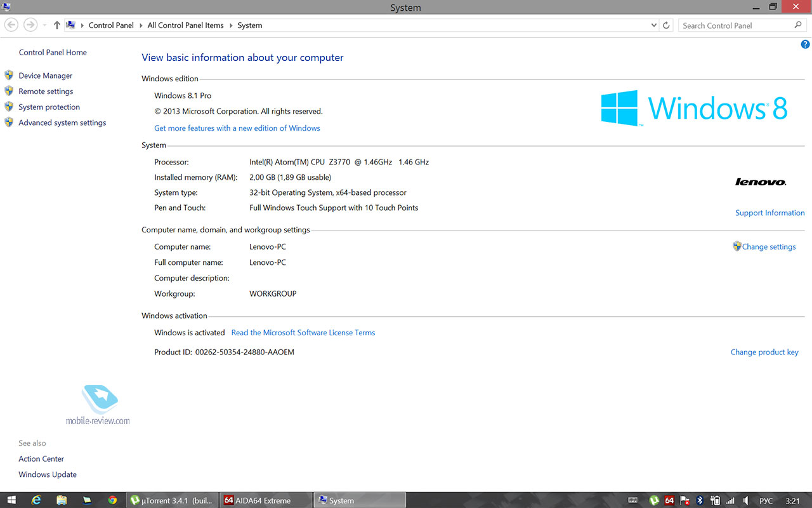This screenshot has height=508, width=812.
Task: Click the shield icon beside Remote settings
Action: [9, 91]
